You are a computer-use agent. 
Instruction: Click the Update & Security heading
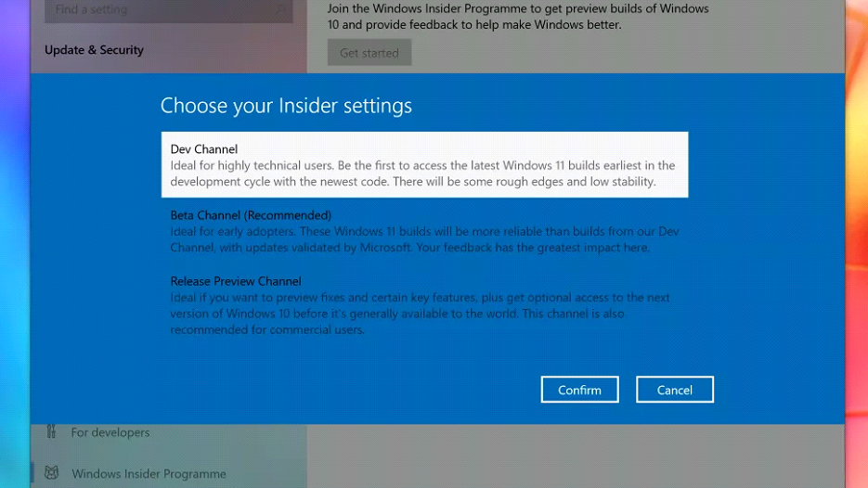(x=94, y=50)
